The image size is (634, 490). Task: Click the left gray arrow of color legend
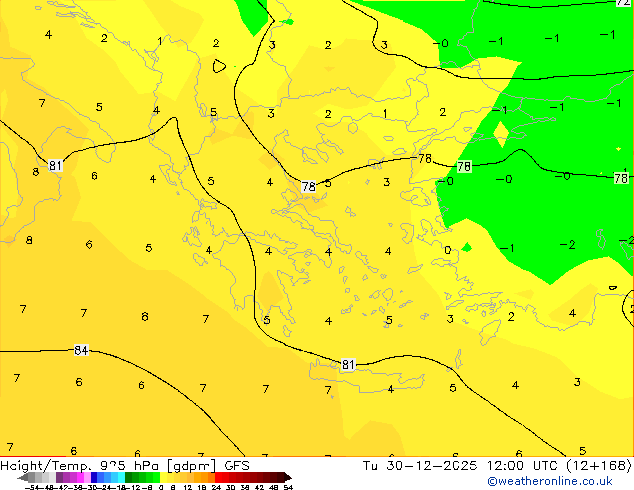[x=23, y=478]
